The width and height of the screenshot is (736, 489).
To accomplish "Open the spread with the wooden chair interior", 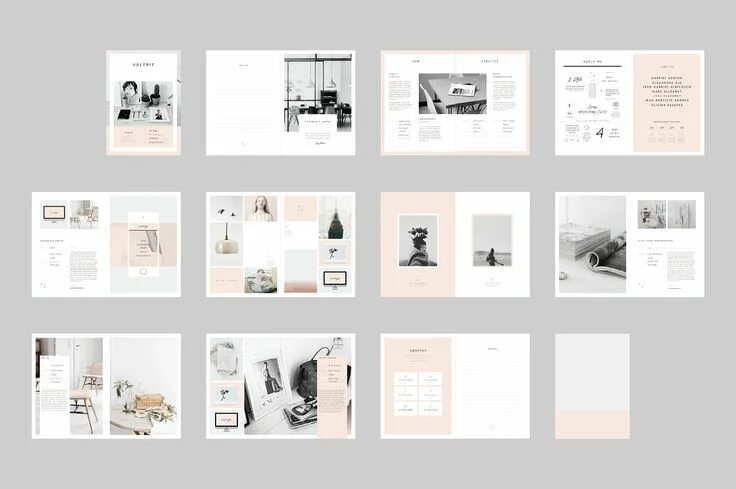I will (106, 386).
